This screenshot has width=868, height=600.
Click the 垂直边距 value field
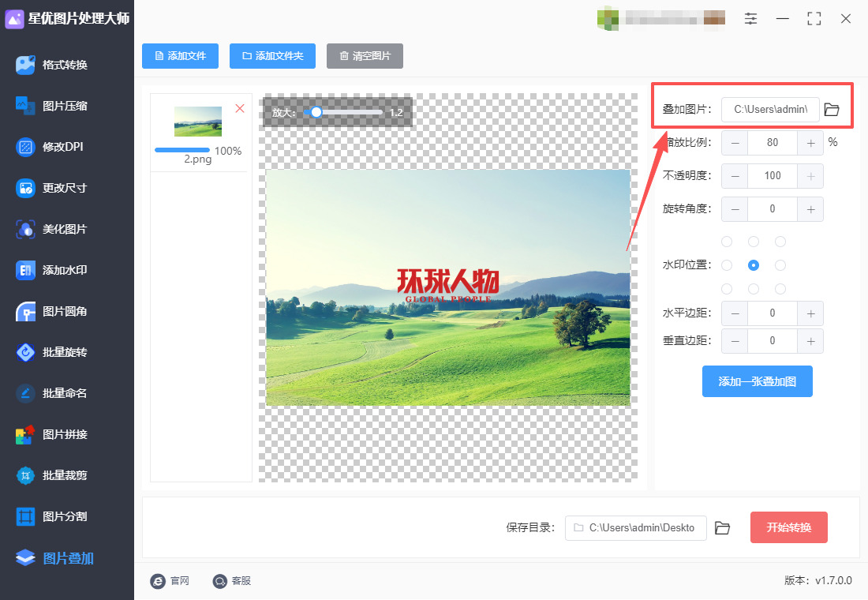point(773,341)
